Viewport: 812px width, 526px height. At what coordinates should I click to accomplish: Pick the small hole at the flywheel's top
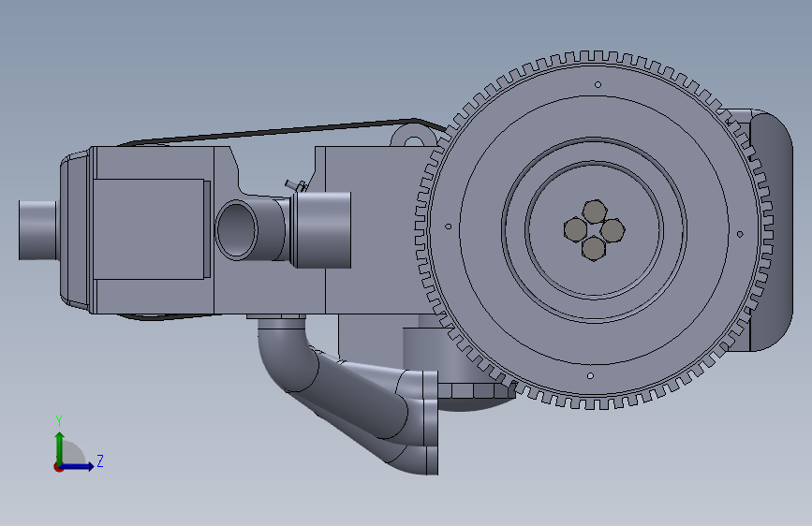[598, 84]
